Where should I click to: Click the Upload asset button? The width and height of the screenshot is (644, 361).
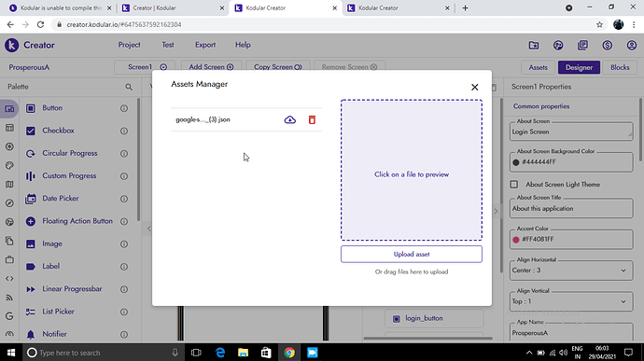point(411,254)
